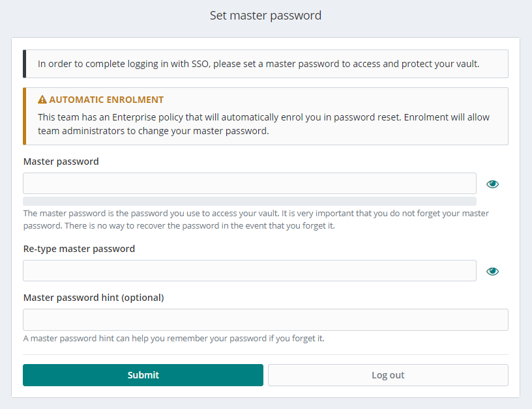Submit the new master password
The image size is (532, 409).
(143, 375)
